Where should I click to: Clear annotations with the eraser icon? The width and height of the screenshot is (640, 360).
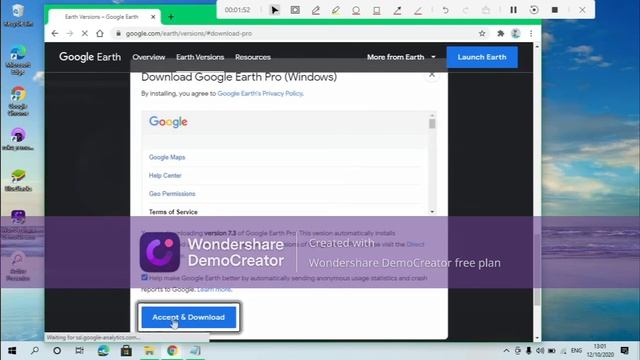click(x=486, y=10)
